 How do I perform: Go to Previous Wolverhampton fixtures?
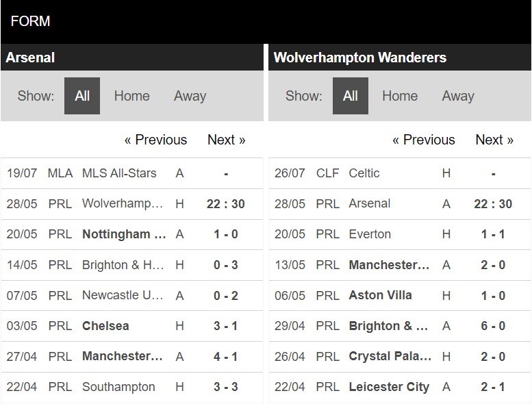[424, 140]
